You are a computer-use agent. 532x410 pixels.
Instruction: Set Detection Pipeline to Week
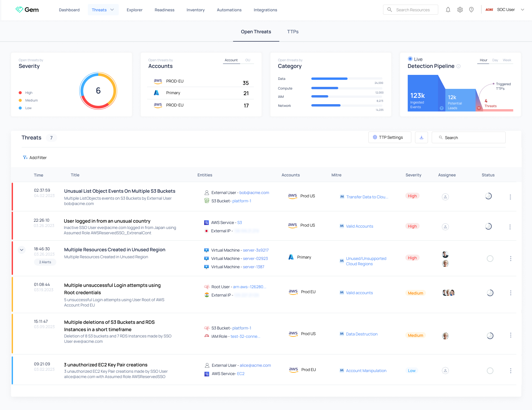tap(507, 60)
